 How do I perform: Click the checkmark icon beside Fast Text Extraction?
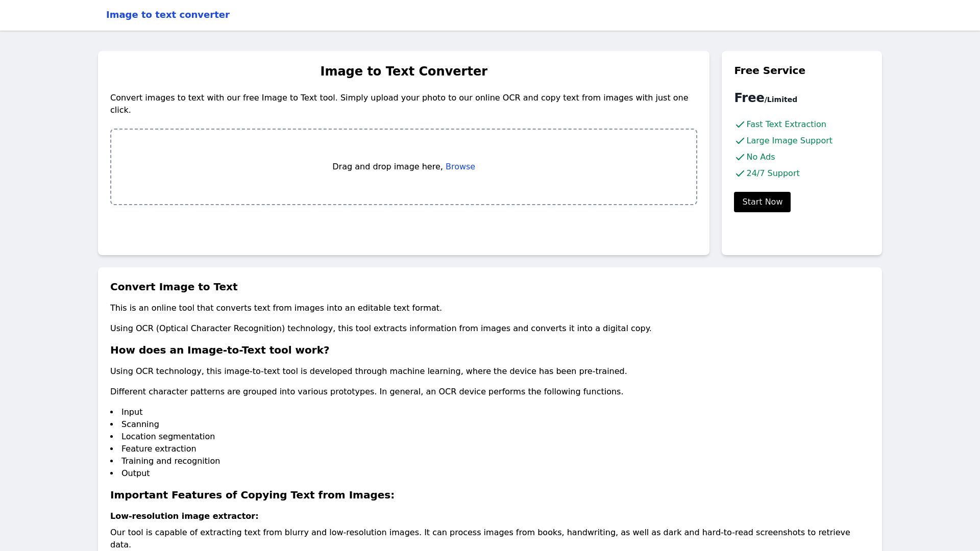pos(741,124)
